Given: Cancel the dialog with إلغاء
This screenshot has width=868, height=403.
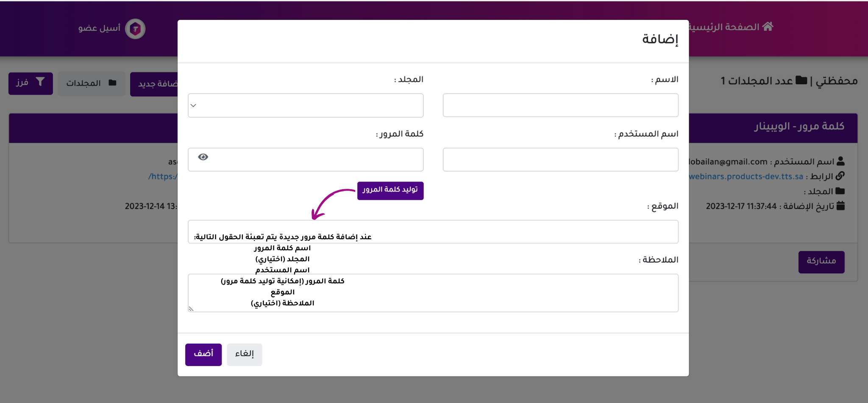Looking at the screenshot, I should (245, 354).
